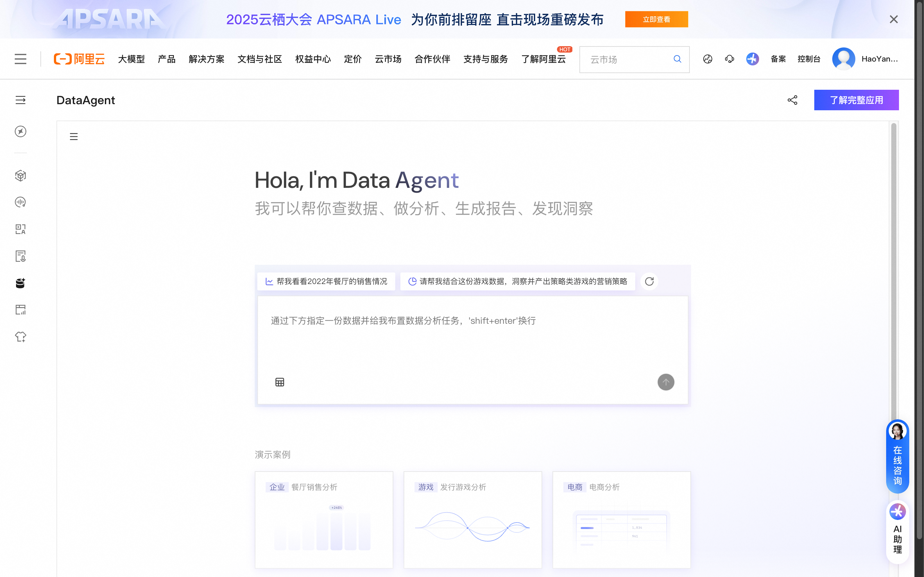
Task: Open the 餐厅销售分析 demo card
Action: pyautogui.click(x=324, y=519)
